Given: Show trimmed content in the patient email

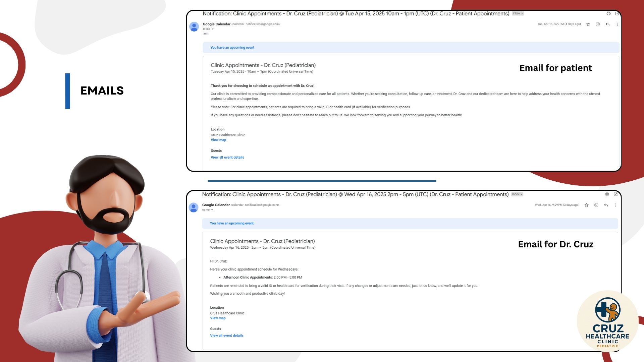Looking at the screenshot, I should [206, 34].
